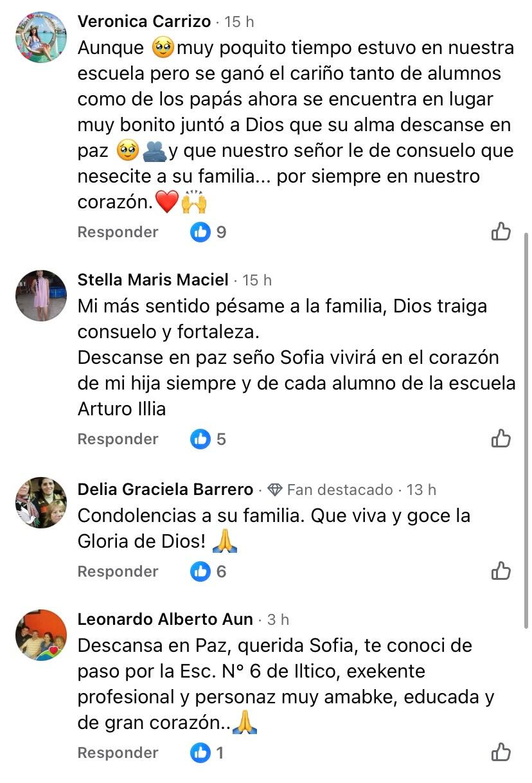Open Leonardo Alberto Aun's profile picture
532x783 pixels.
(41, 635)
